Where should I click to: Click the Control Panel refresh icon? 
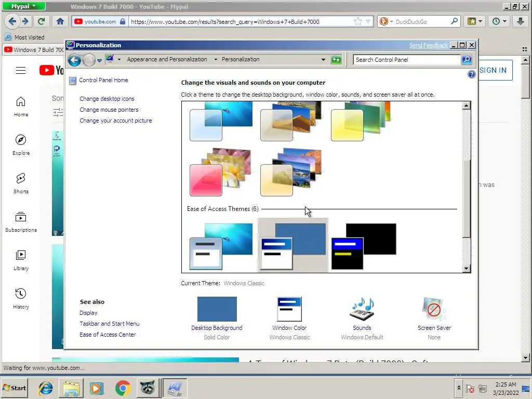(336, 60)
